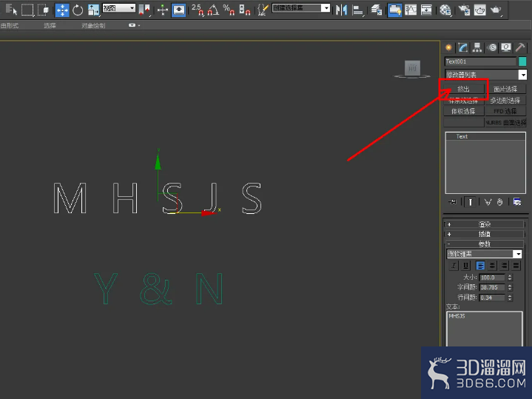Open the Schematic View icon
The image size is (532, 399).
426,10
